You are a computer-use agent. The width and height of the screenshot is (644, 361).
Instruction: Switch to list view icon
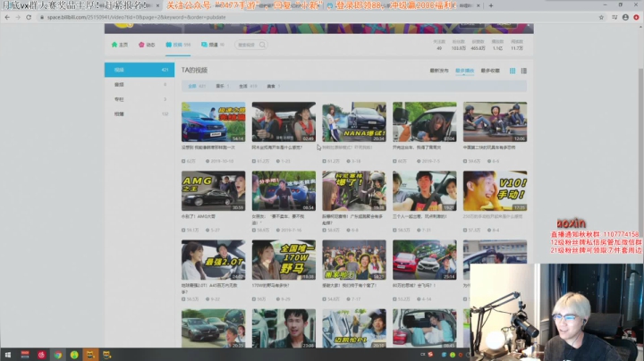pos(523,71)
